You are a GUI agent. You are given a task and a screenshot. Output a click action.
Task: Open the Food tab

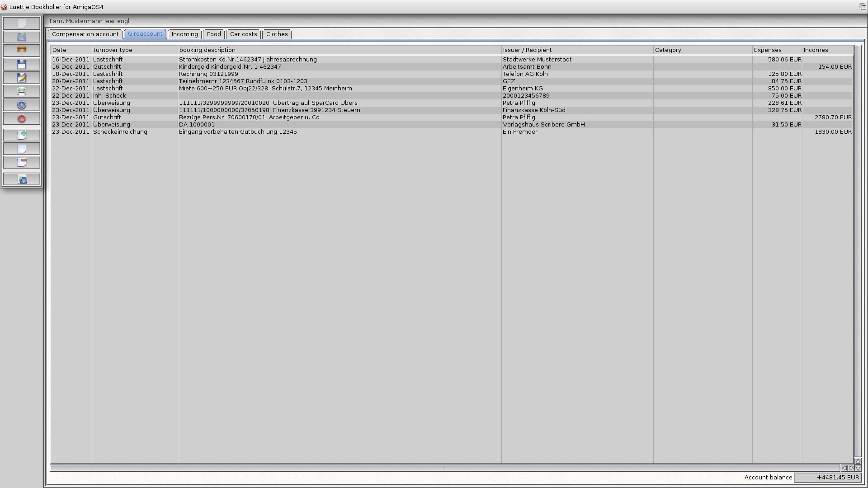tap(214, 34)
